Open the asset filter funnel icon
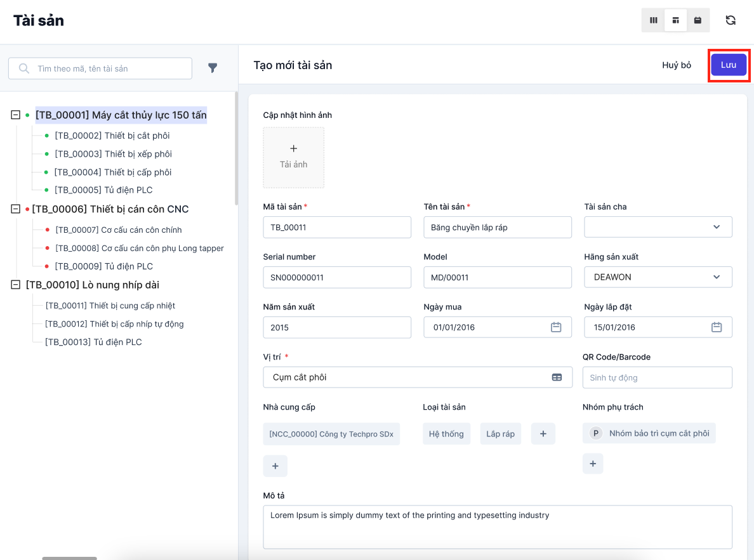The image size is (754, 560). [x=213, y=68]
